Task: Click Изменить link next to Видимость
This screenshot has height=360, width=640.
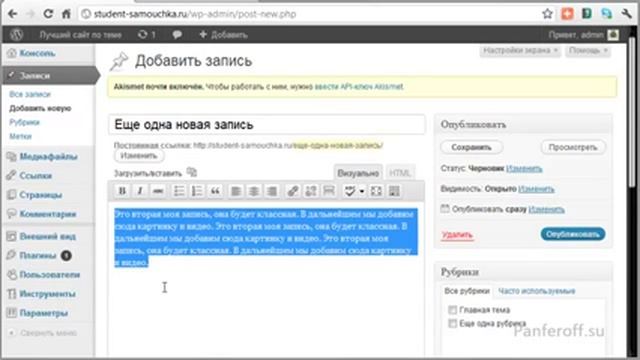Action: [536, 189]
